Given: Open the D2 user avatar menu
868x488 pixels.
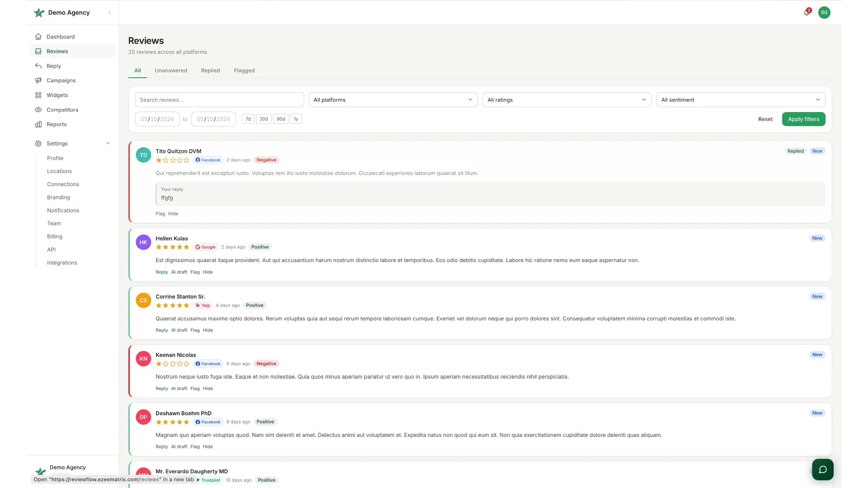Looking at the screenshot, I should tap(824, 13).
